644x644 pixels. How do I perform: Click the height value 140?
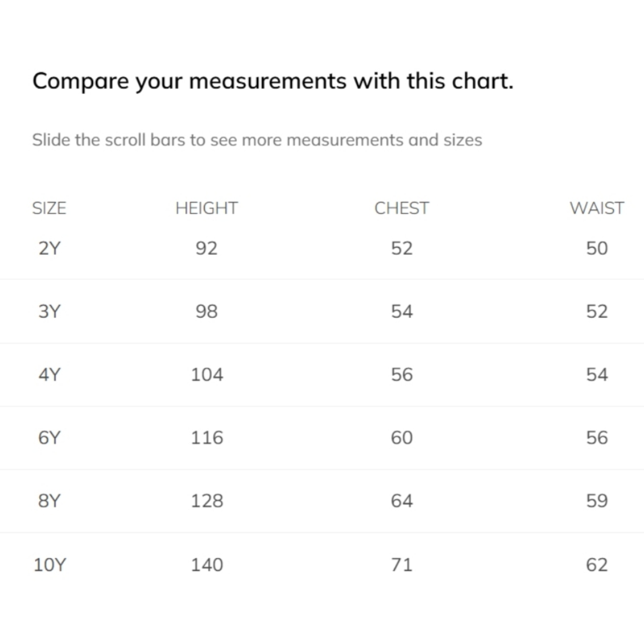(207, 565)
